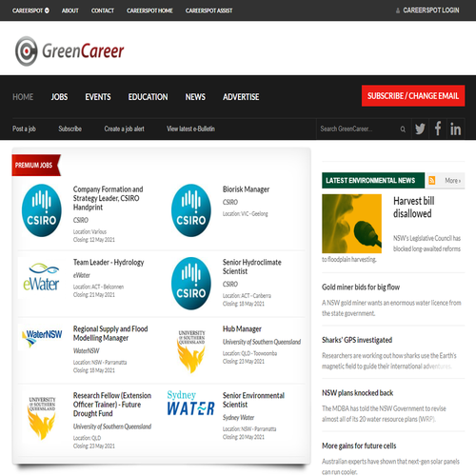Image resolution: width=476 pixels, height=476 pixels.
Task: Open the Harvest bill disallowed article
Action: click(414, 207)
